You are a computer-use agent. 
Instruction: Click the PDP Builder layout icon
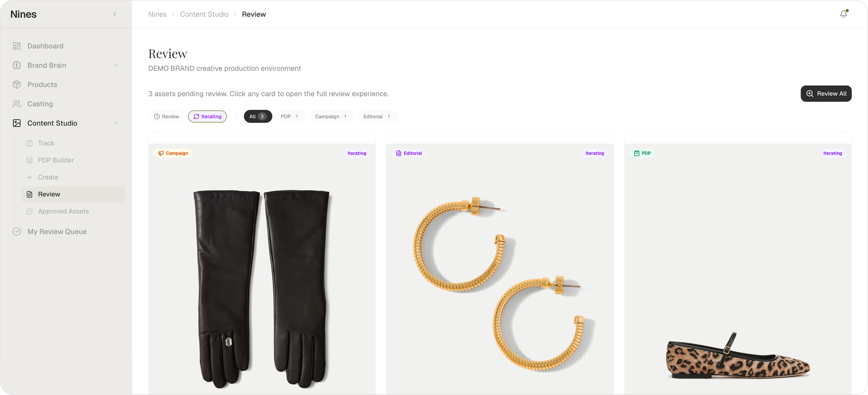click(30, 160)
